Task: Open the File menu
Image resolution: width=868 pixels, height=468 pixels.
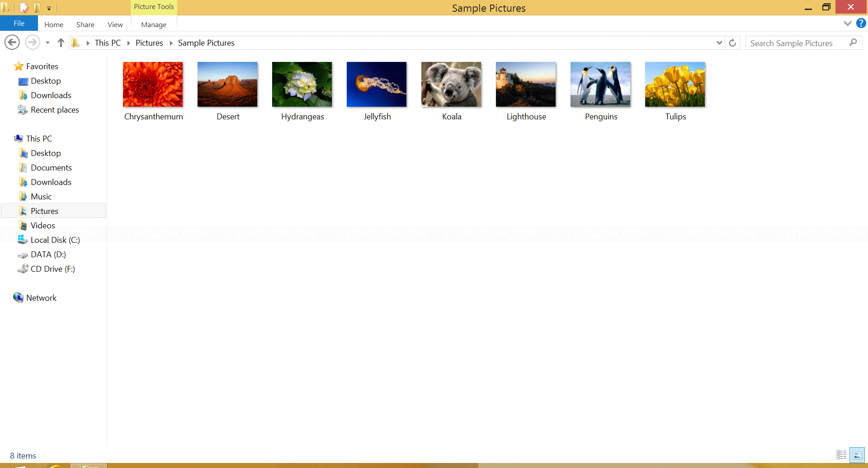Action: pos(19,24)
